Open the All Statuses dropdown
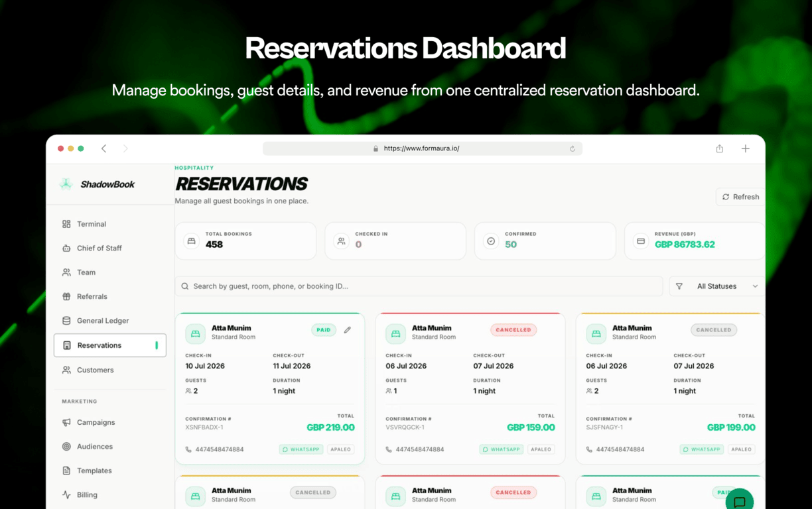812x509 pixels. (716, 286)
